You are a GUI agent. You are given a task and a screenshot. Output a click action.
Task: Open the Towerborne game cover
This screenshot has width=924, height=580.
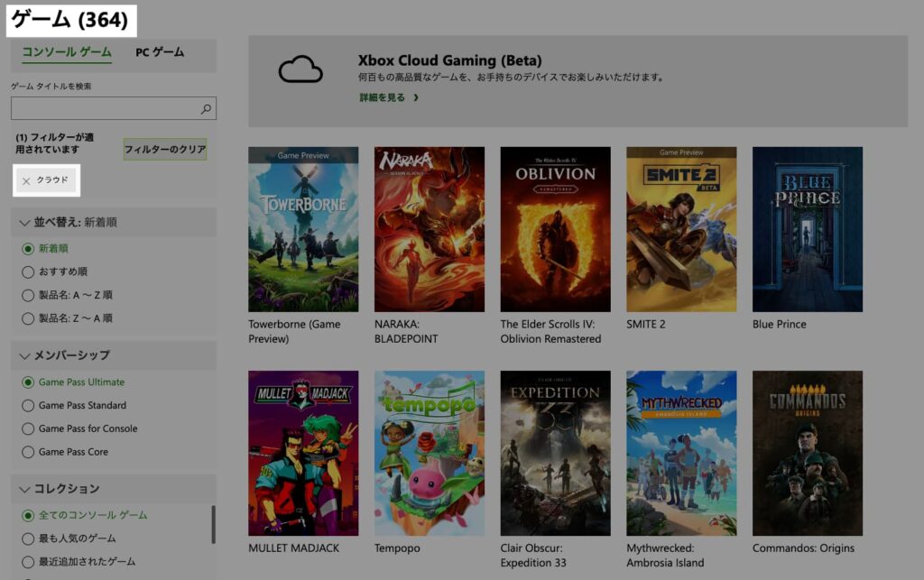(303, 230)
